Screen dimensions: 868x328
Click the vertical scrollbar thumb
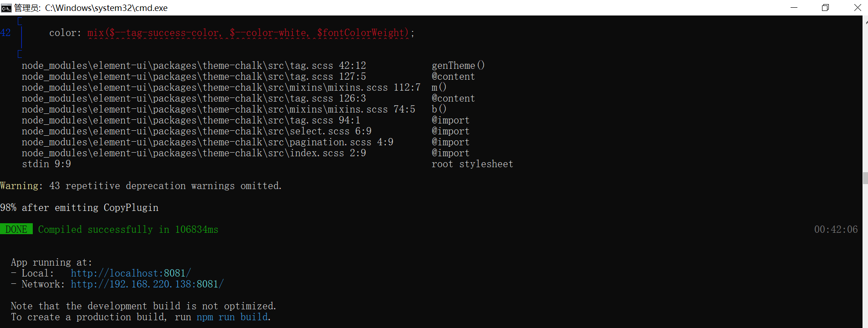coord(865,178)
